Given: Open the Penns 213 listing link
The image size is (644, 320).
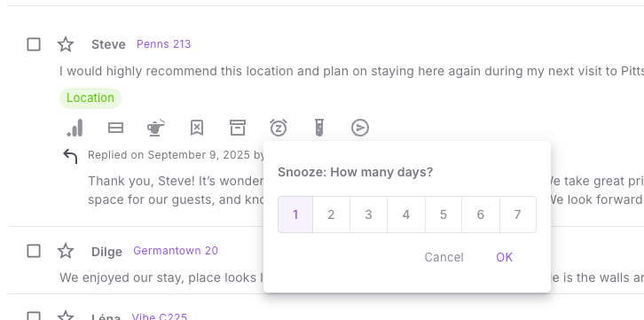Looking at the screenshot, I should tap(163, 44).
